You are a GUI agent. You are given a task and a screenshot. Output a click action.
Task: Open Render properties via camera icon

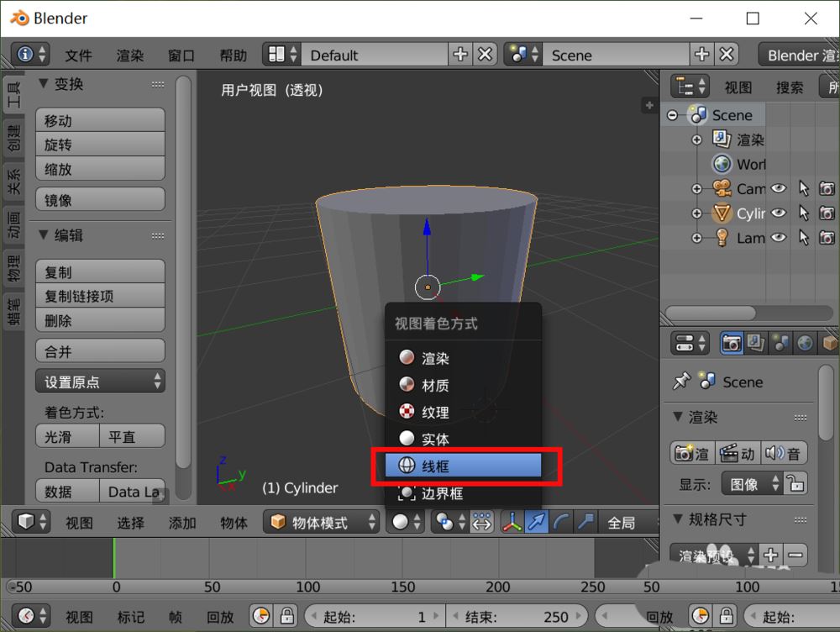pos(732,342)
